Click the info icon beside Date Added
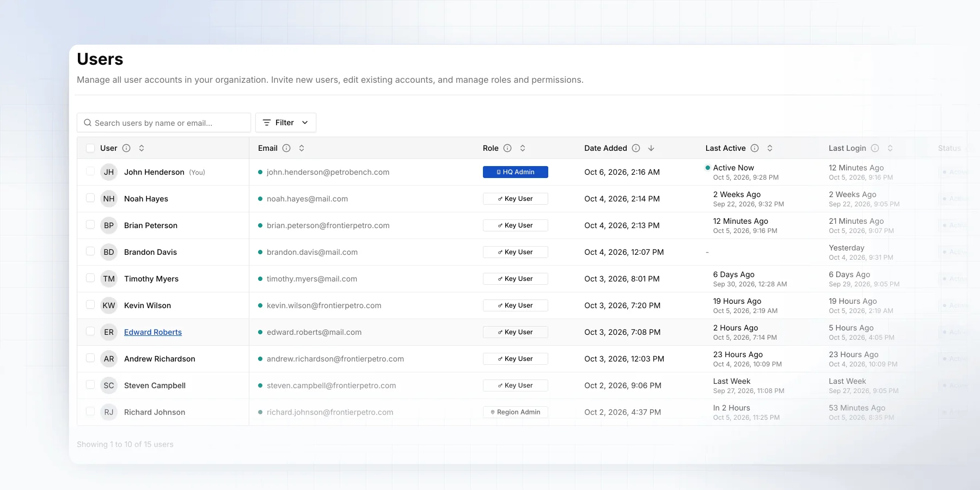This screenshot has height=490, width=980. click(636, 148)
